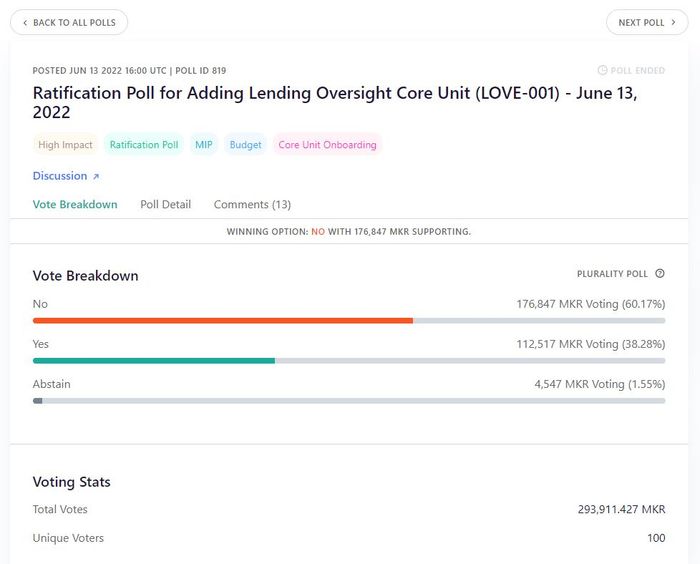Switch to the Vote Breakdown tab
The height and width of the screenshot is (564, 700).
(x=75, y=204)
